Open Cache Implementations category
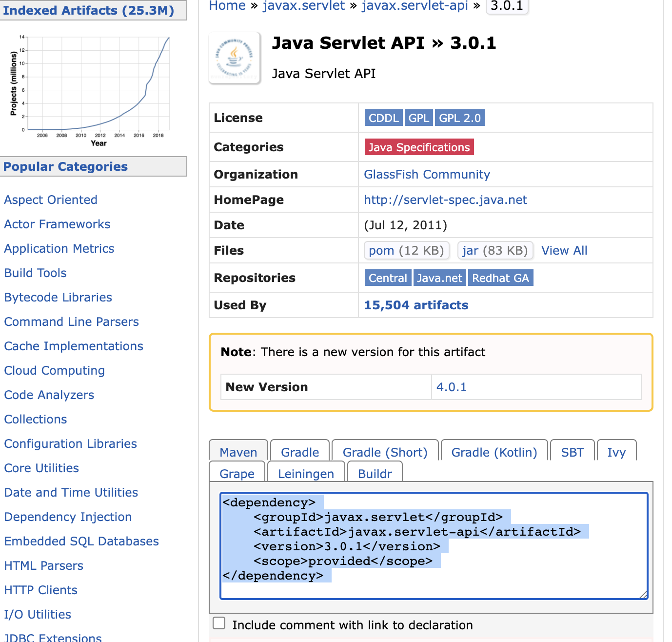Viewport: 672px width, 642px height. tap(74, 346)
